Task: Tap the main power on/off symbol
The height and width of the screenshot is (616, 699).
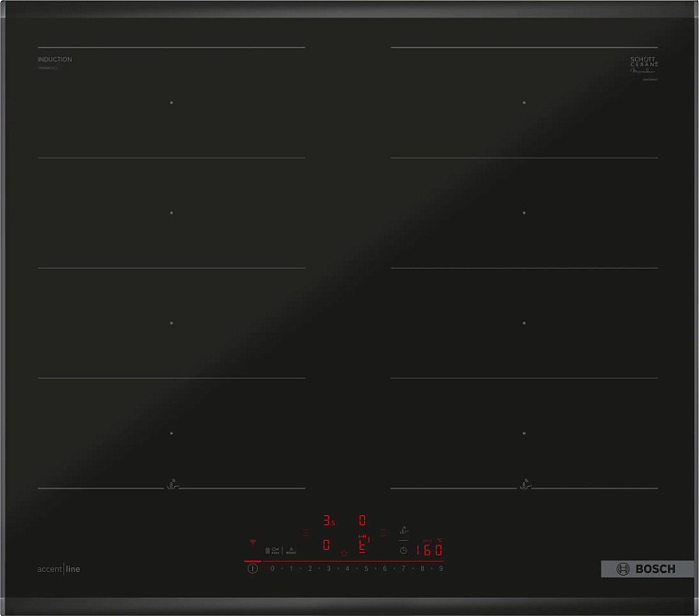Action: (x=253, y=568)
